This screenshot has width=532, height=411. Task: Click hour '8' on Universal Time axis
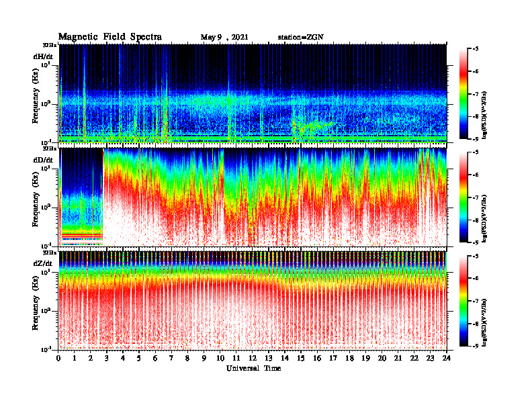(x=187, y=359)
